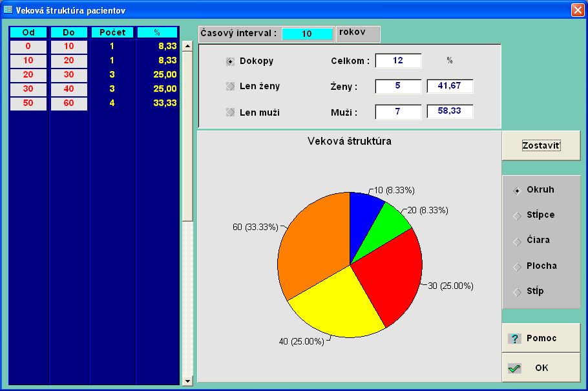The image size is (588, 391).
Task: Choose the Len muži filter option
Action: (x=230, y=112)
